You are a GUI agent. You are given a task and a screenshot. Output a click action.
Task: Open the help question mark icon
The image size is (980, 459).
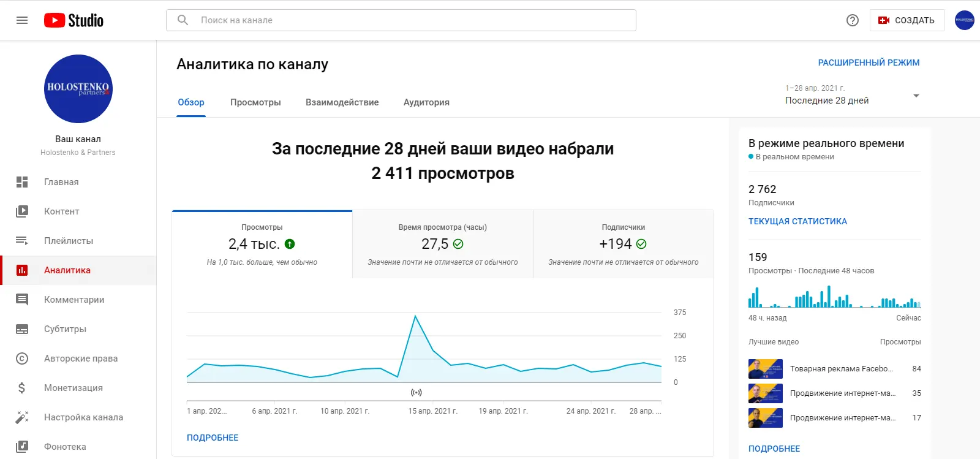point(853,20)
